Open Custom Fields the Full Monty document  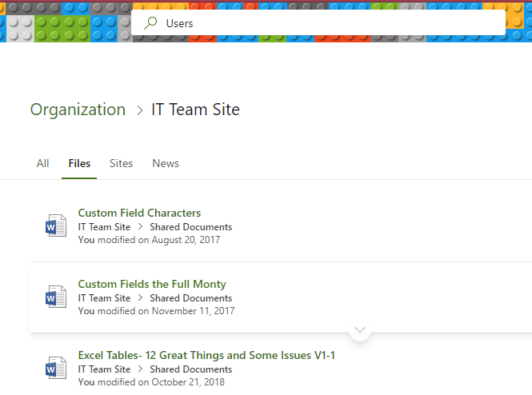pos(152,284)
